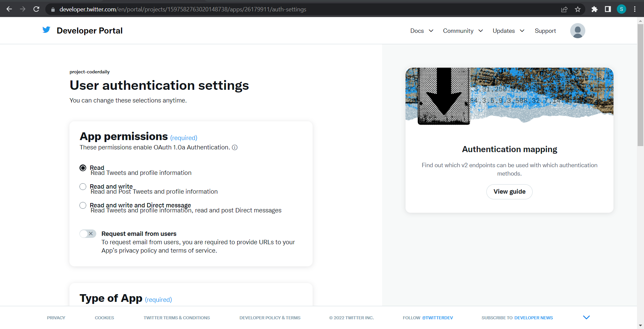
Task: Expand the Updates dropdown menu
Action: tap(508, 31)
